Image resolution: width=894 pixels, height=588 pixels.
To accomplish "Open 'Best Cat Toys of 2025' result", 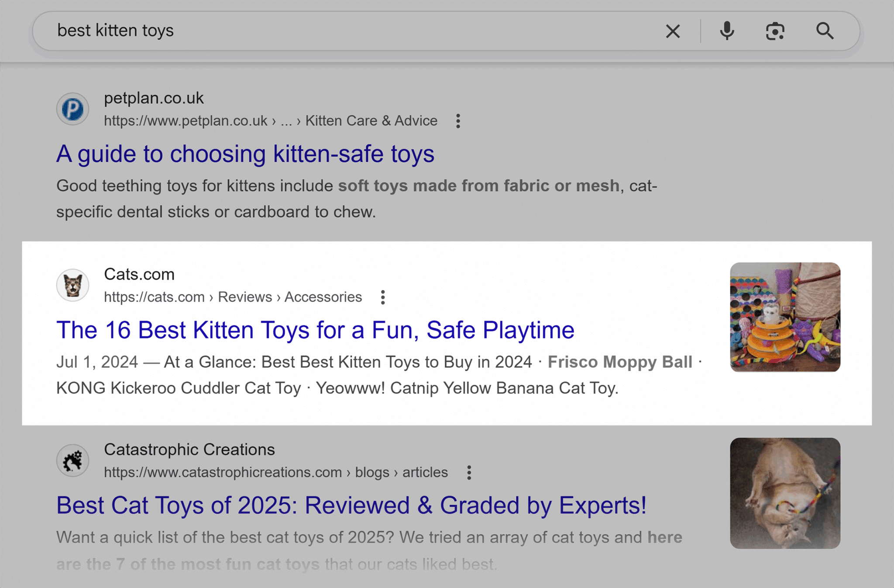I will click(351, 505).
